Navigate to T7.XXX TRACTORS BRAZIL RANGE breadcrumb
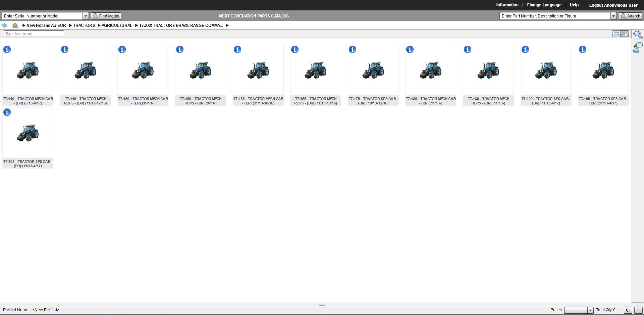Viewport: 644px width, 315px height. (x=181, y=26)
